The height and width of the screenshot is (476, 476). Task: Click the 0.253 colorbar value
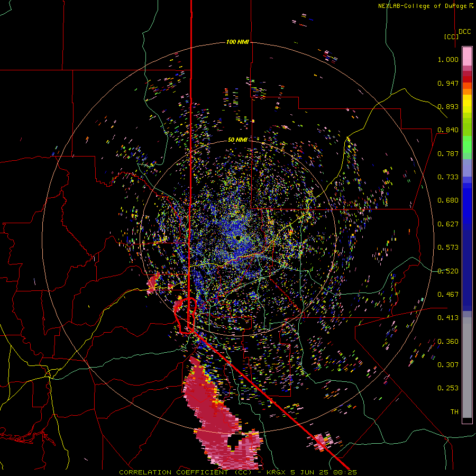[x=448, y=388]
